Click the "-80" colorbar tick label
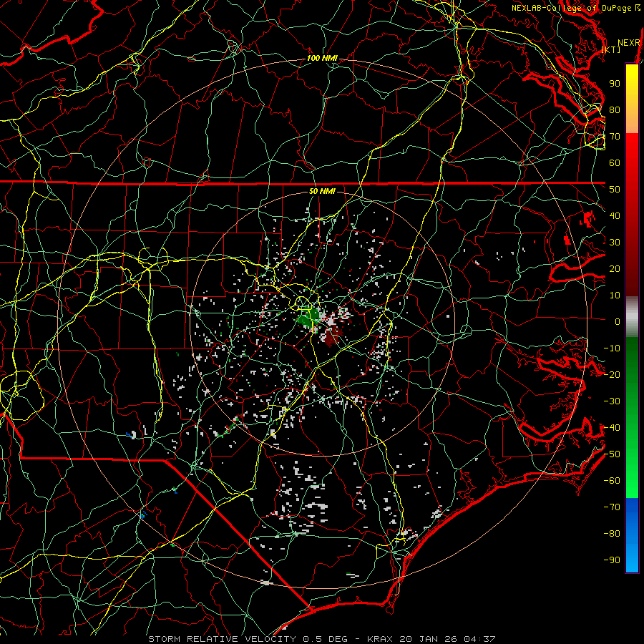The image size is (644, 644). pos(612,534)
